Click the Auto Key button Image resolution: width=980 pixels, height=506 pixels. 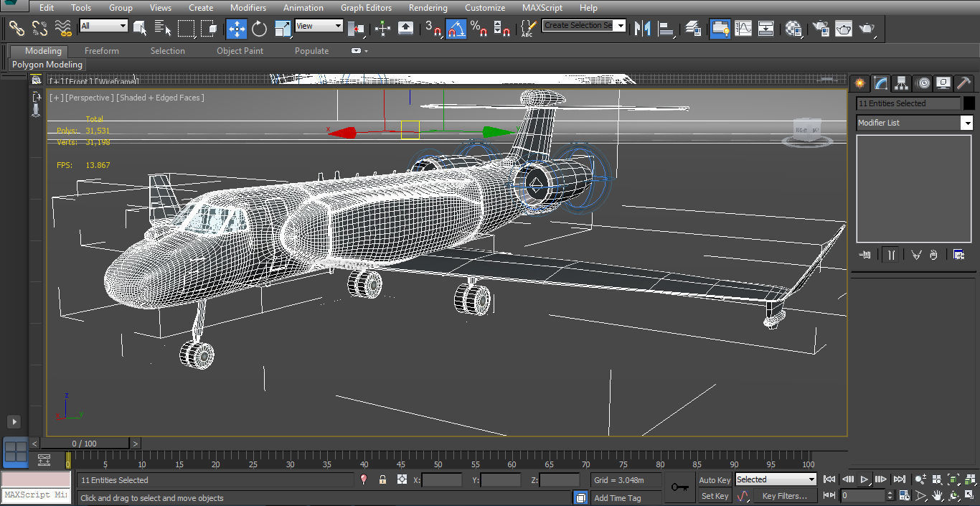715,480
